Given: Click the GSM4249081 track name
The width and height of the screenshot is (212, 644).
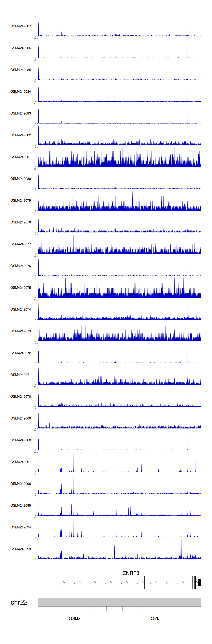Looking at the screenshot, I should coord(20,157).
